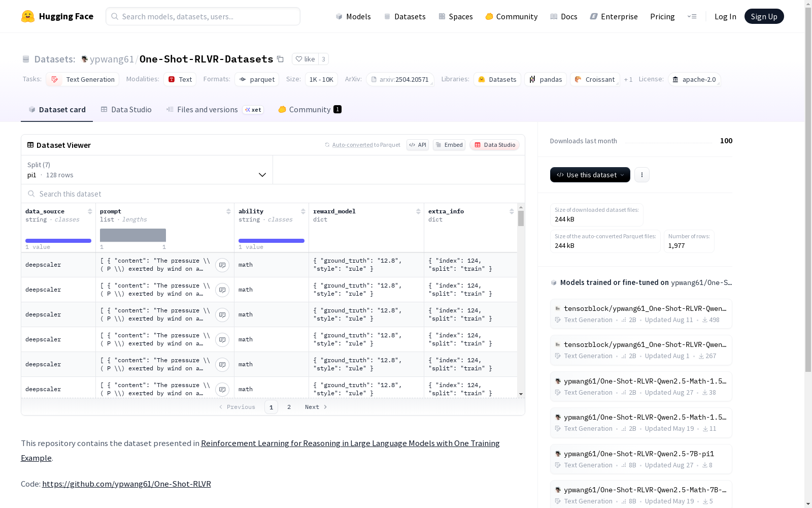This screenshot has height=508, width=812.
Task: Sort by the ability column arrows
Action: [x=303, y=211]
